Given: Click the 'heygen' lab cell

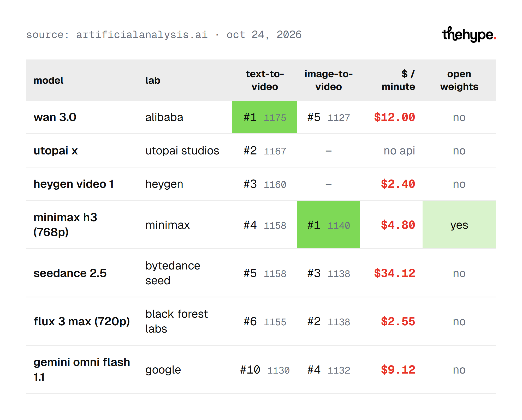Looking at the screenshot, I should click(x=164, y=184).
